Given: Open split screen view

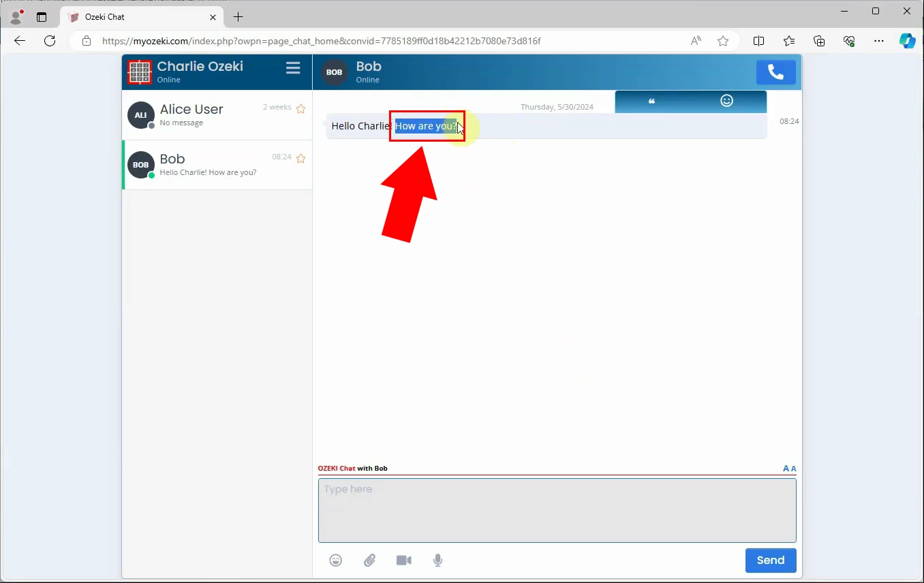Looking at the screenshot, I should pos(758,41).
